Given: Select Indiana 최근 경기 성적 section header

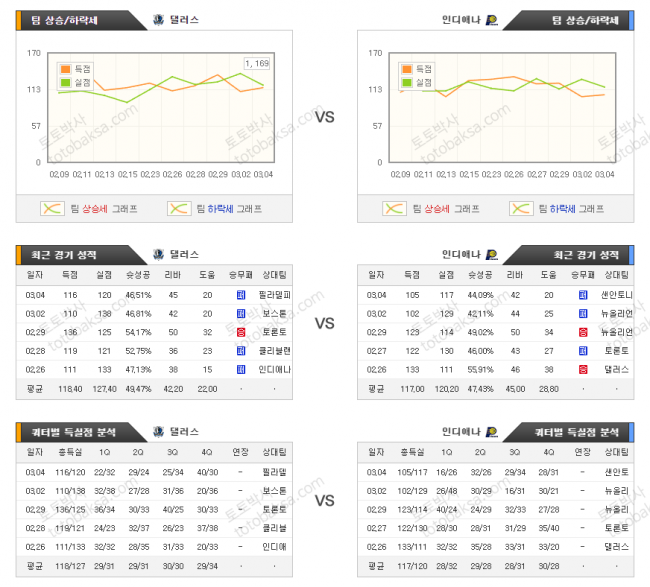Looking at the screenshot, I should 580,254.
